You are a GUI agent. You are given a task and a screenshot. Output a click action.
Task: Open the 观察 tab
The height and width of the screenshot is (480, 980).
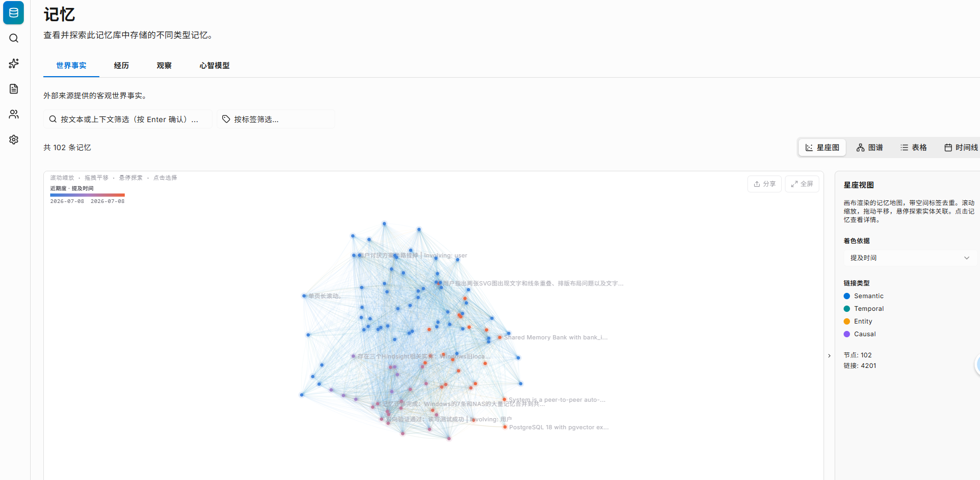click(x=164, y=66)
